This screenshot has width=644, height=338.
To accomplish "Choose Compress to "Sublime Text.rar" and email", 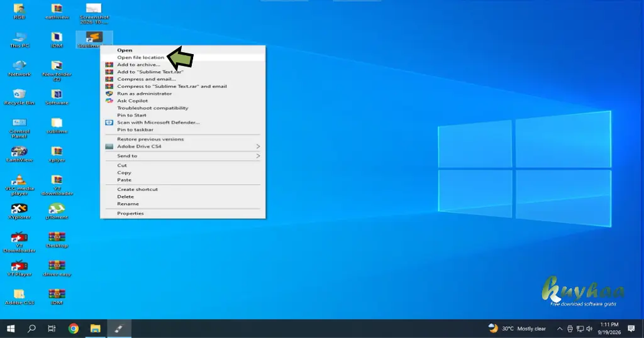I will click(x=183, y=86).
